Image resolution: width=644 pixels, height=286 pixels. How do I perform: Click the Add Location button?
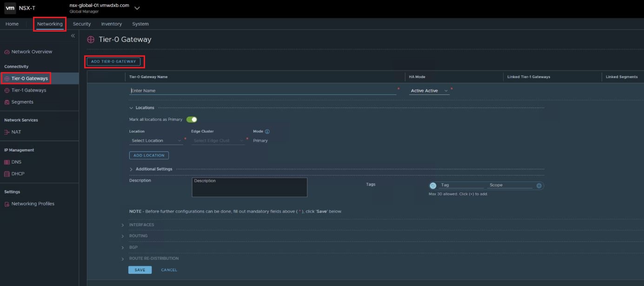coord(149,155)
